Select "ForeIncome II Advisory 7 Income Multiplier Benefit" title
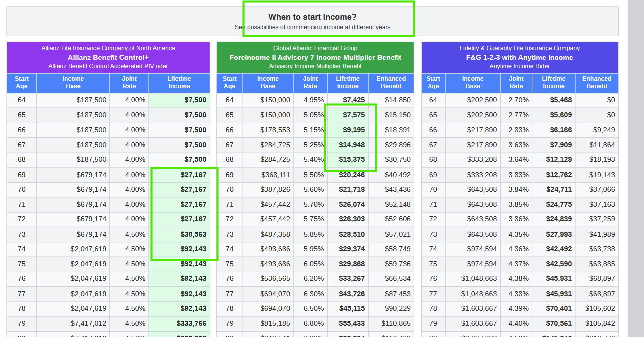 pyautogui.click(x=315, y=57)
